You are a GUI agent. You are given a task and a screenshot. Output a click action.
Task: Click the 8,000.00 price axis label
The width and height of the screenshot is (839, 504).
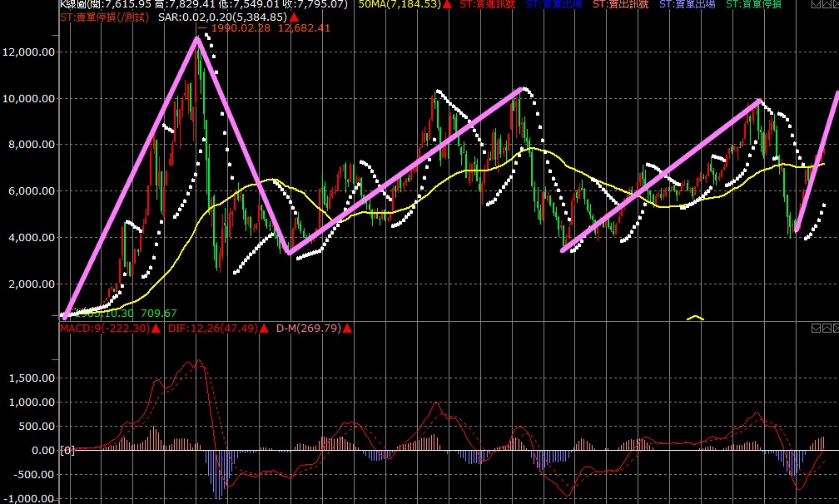pyautogui.click(x=32, y=145)
